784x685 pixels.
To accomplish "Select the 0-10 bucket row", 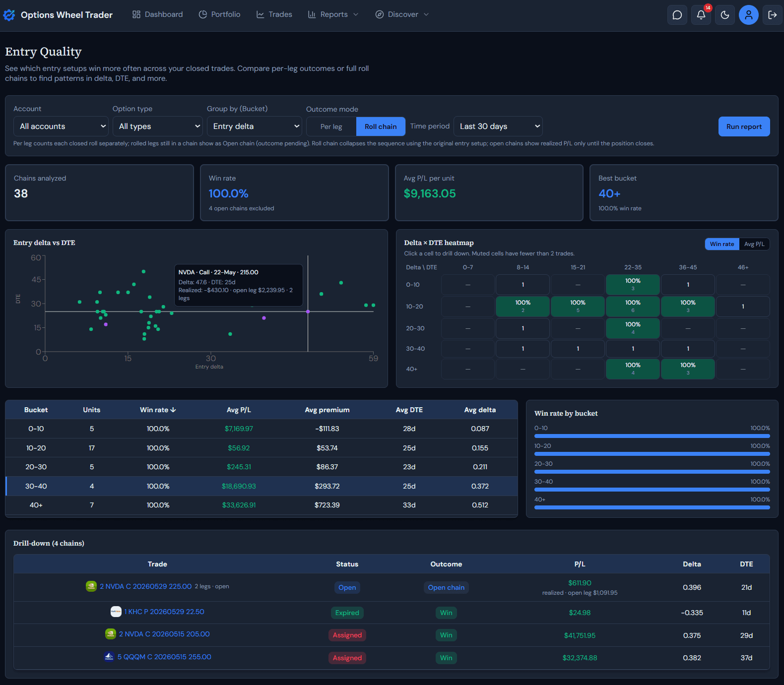I will [x=261, y=429].
